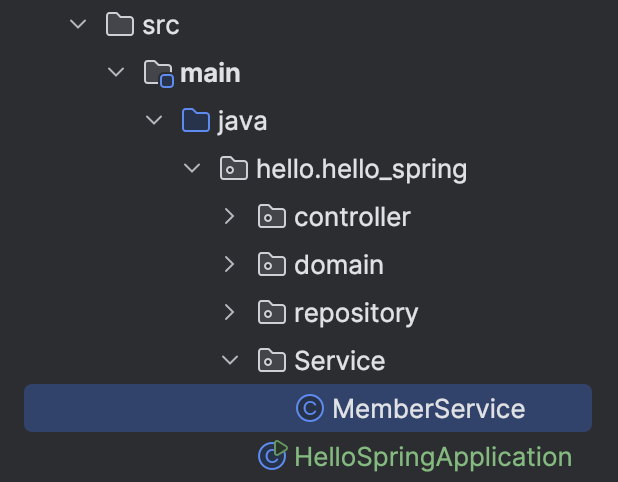Expand the repository package chevron
Viewport: 618px width, 482px height.
[229, 313]
